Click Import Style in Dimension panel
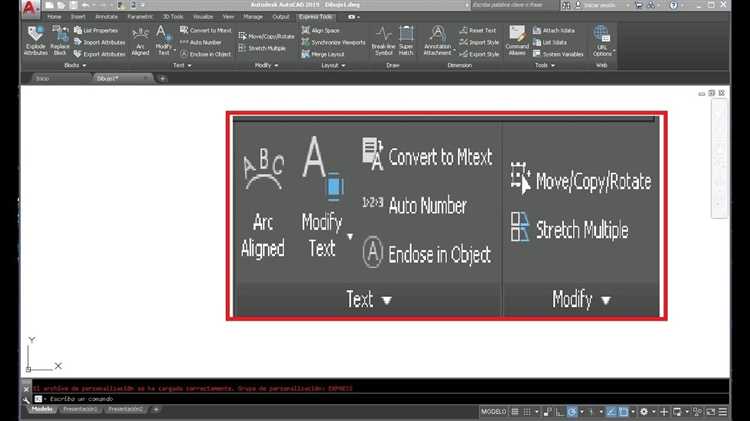Image resolution: width=750 pixels, height=421 pixels. pyautogui.click(x=479, y=42)
